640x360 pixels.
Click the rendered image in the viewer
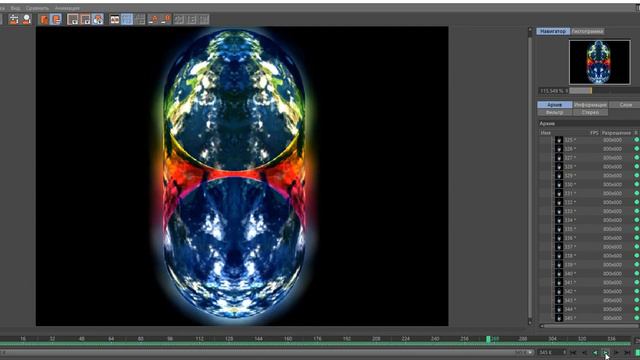(x=242, y=176)
